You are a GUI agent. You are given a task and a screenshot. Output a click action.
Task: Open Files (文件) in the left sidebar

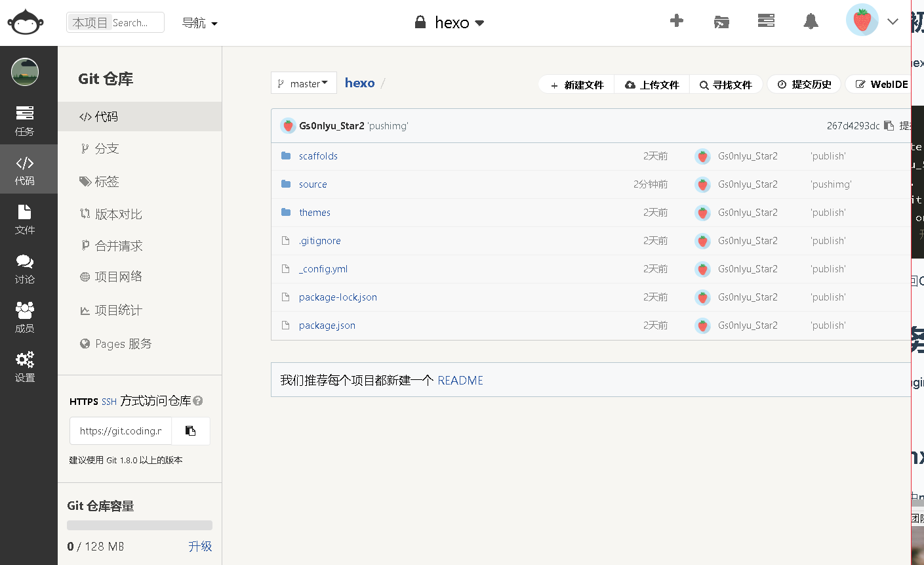25,219
